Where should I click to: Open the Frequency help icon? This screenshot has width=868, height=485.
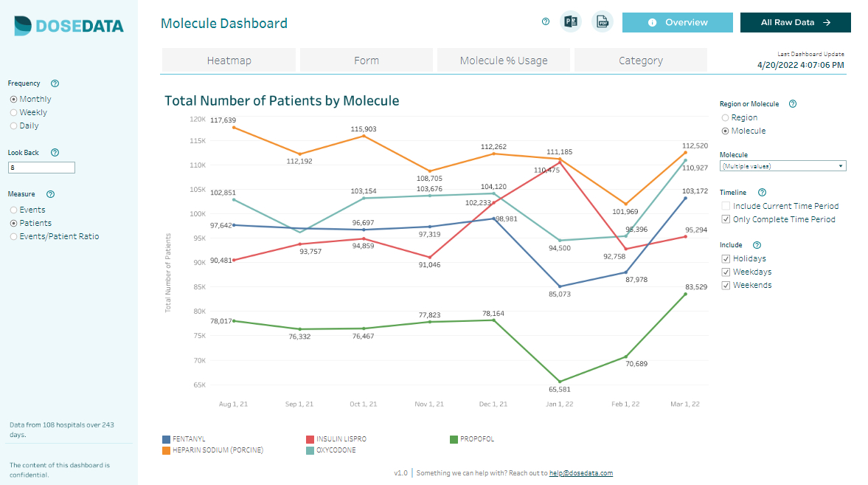coord(55,84)
